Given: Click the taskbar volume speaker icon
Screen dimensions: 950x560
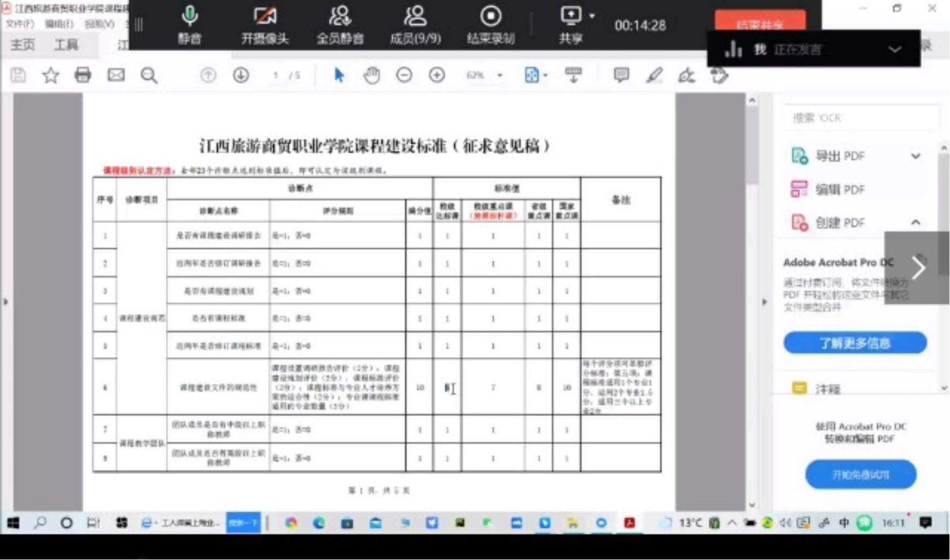Looking at the screenshot, I should pos(785,523).
